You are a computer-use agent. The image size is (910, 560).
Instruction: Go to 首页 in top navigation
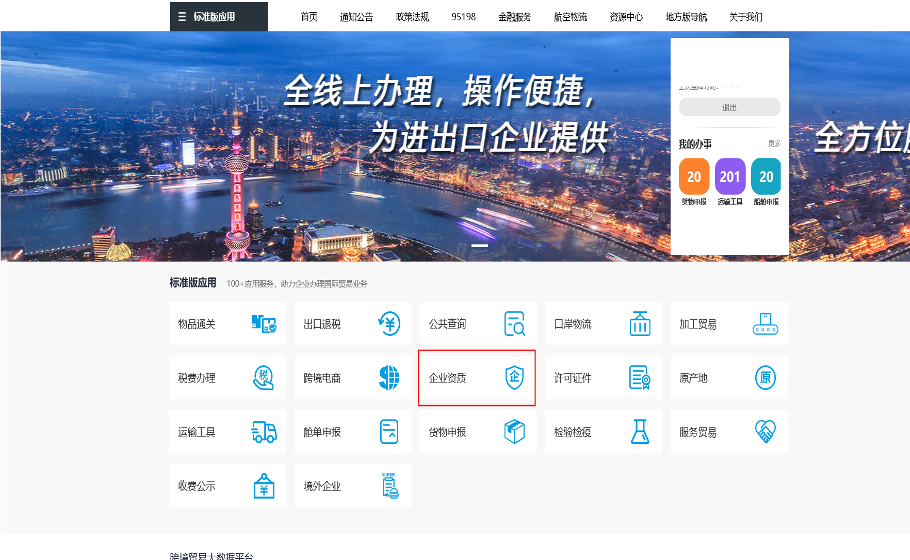click(309, 17)
